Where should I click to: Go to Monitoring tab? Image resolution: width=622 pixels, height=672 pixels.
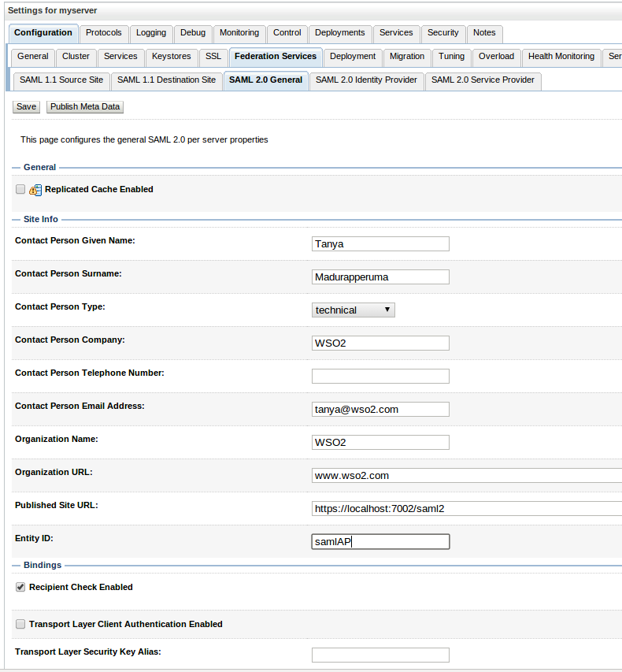239,33
